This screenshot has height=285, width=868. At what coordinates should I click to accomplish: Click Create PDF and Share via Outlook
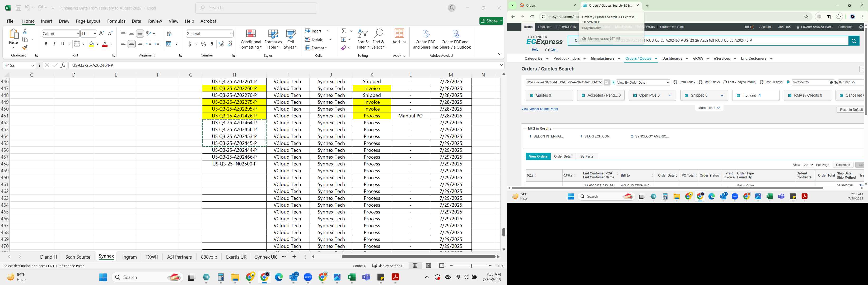coord(455,39)
